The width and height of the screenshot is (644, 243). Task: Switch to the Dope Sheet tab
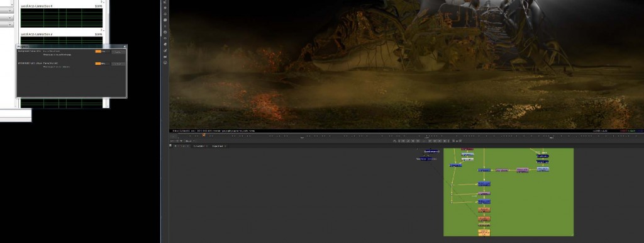217,146
